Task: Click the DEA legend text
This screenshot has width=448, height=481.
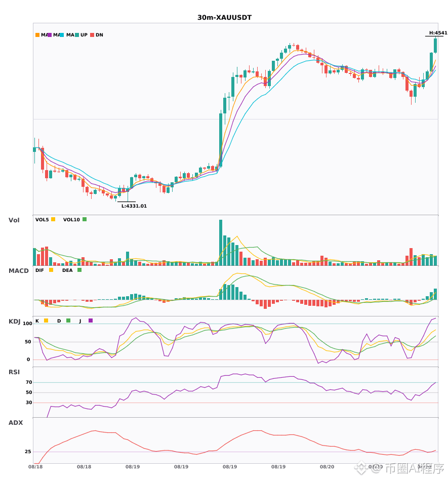Action: pyautogui.click(x=67, y=270)
